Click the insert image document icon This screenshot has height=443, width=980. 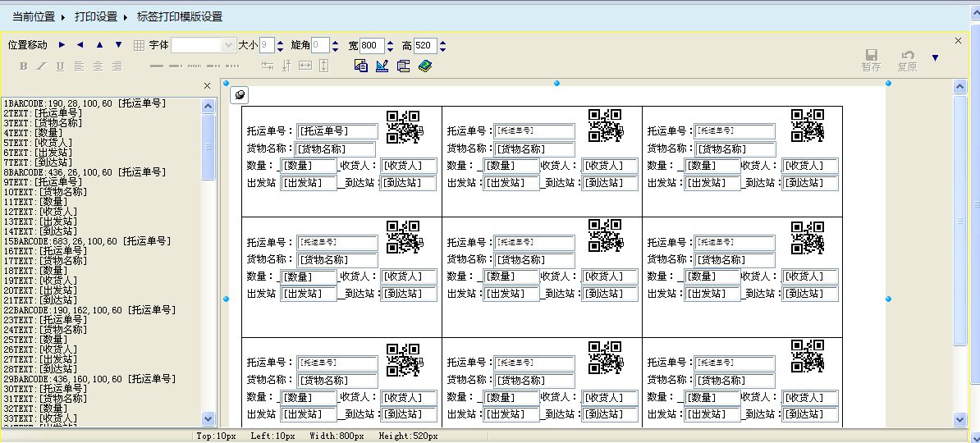(360, 66)
